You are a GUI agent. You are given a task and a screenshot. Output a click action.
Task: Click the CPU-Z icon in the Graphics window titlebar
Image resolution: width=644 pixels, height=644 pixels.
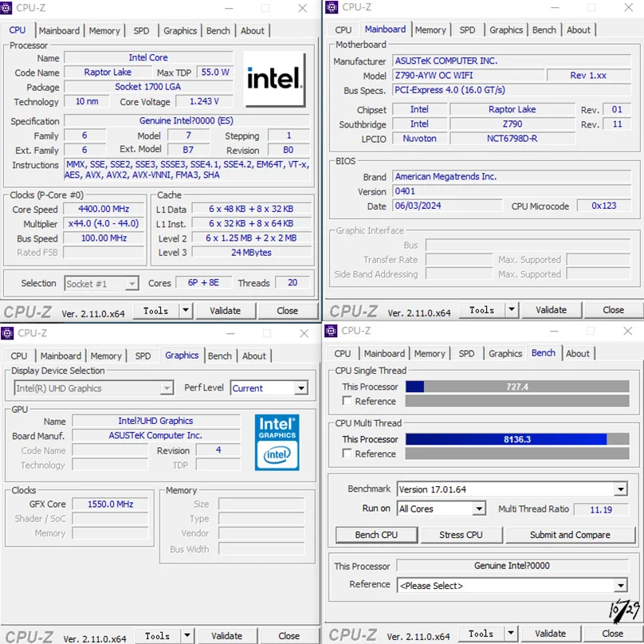8,333
